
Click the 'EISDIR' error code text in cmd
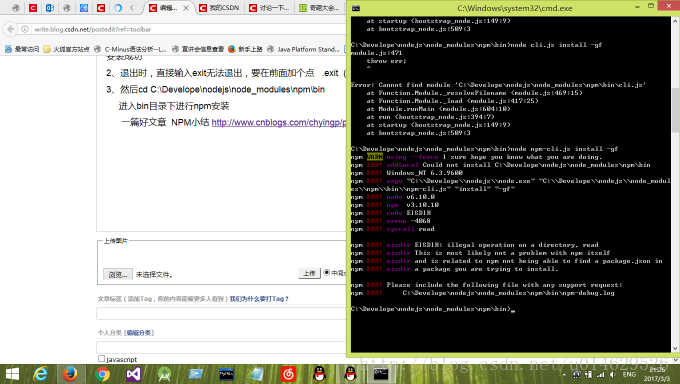(x=418, y=213)
